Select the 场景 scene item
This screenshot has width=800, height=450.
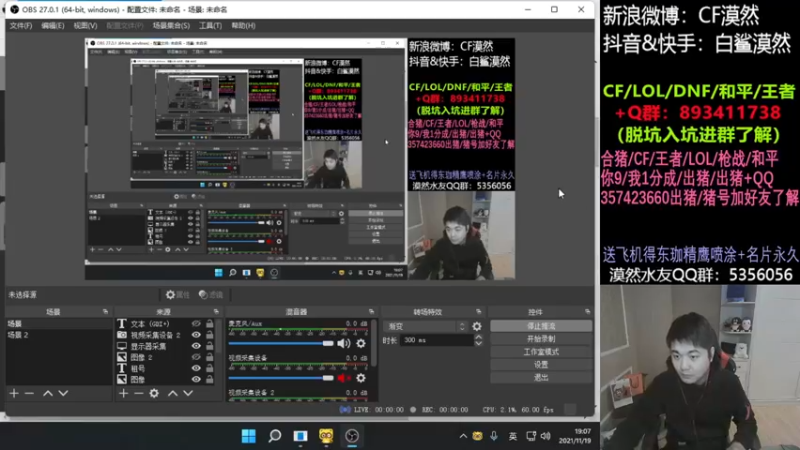point(59,323)
